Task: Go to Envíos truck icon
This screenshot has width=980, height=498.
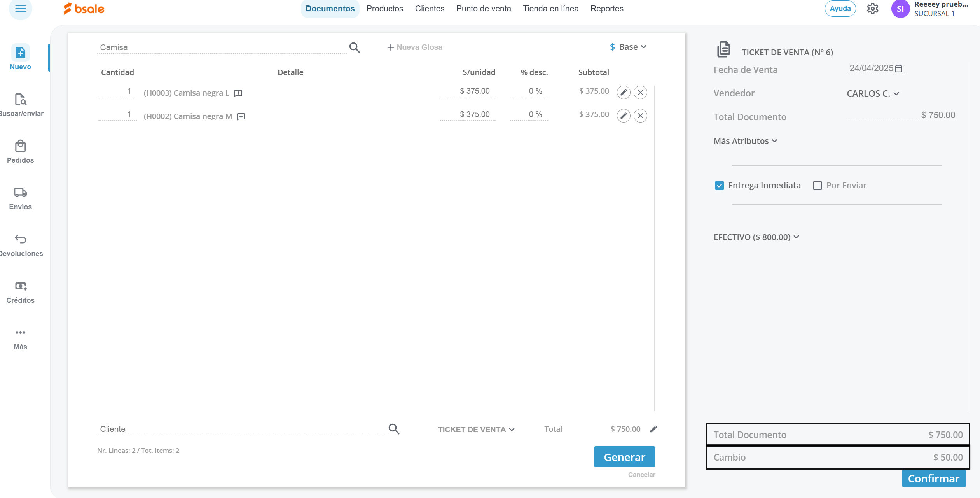Action: pos(20,193)
